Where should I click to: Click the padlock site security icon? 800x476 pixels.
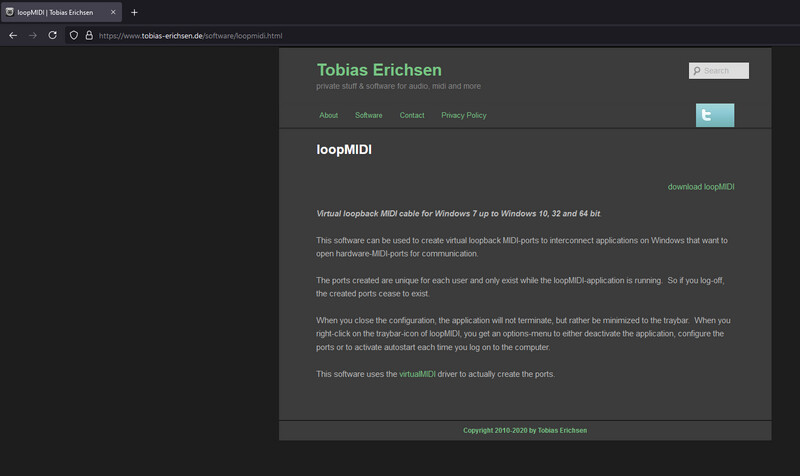[89, 35]
